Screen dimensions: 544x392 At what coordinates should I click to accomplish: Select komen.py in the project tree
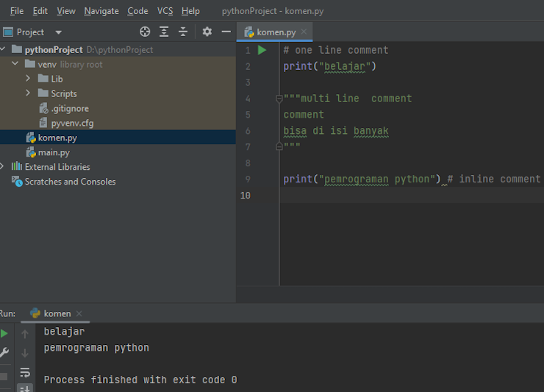[x=57, y=138]
